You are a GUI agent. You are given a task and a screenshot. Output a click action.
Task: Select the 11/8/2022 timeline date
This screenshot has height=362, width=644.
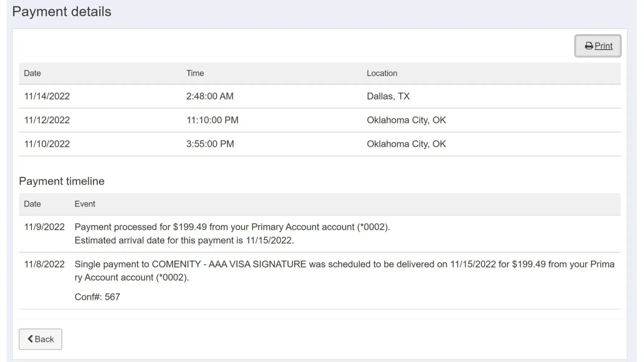(x=44, y=264)
